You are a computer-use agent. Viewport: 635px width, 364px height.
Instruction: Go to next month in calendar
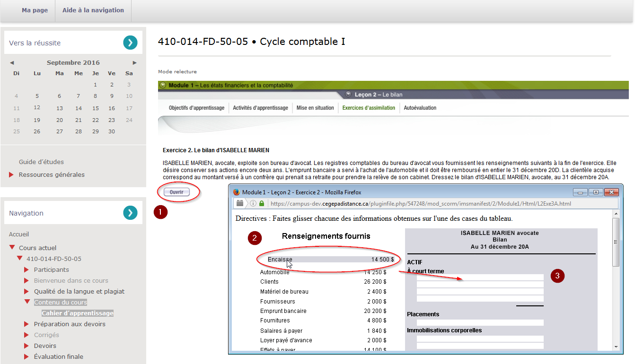tap(135, 63)
